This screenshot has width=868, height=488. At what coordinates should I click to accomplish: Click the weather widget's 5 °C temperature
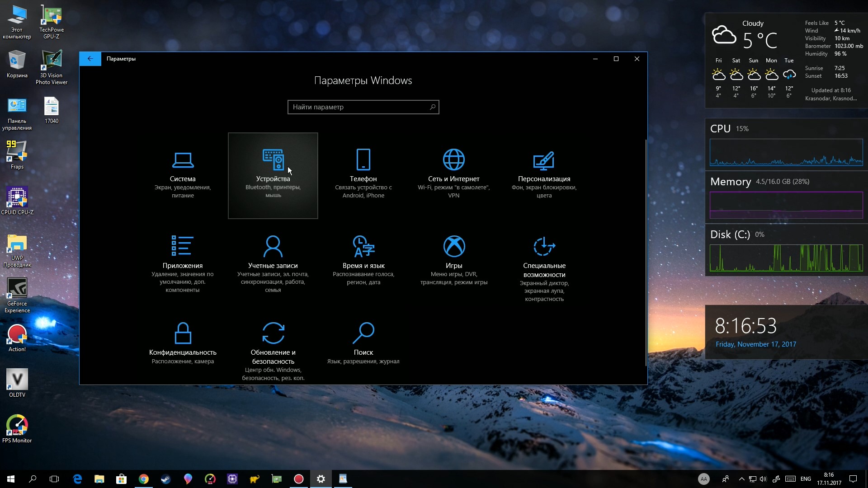tap(760, 41)
